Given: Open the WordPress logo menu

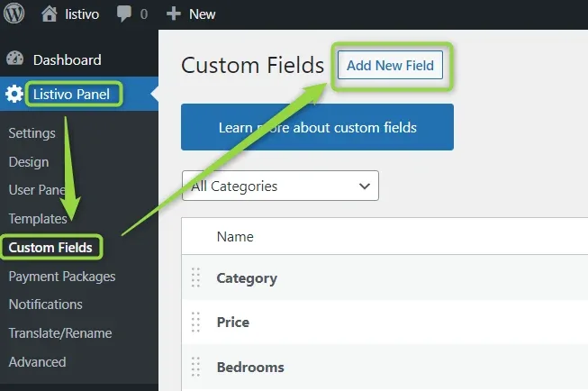Looking at the screenshot, I should point(14,14).
